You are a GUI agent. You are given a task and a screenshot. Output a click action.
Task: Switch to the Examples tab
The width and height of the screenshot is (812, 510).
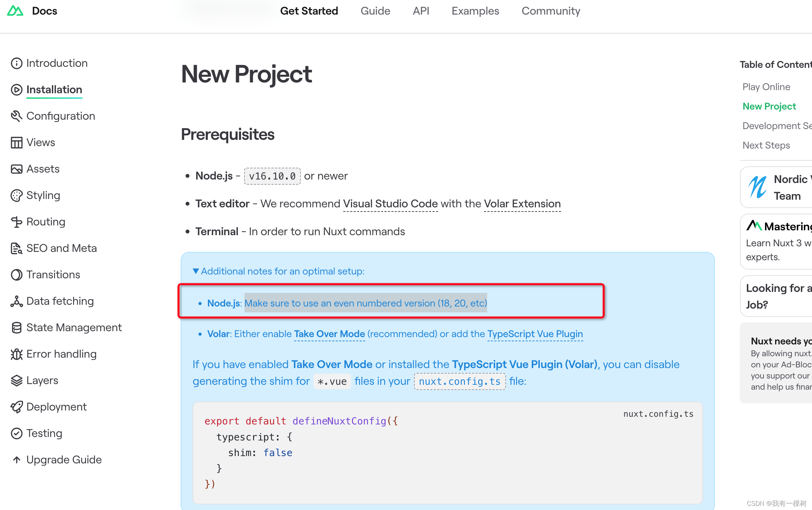point(475,11)
